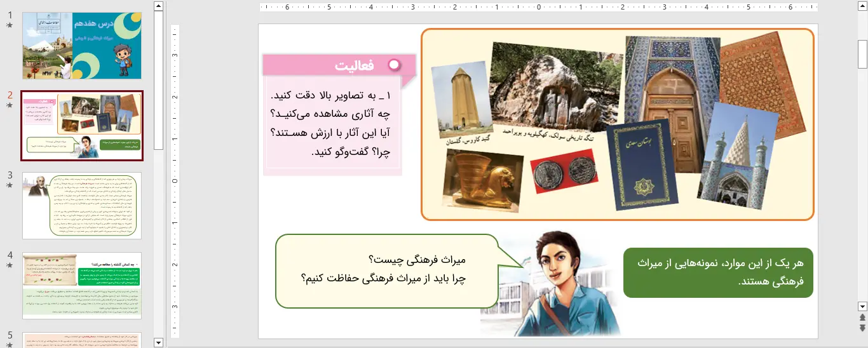Click the slide editor scrollbar up arrow
Image resolution: width=868 pixels, height=348 pixels.
click(x=862, y=7)
